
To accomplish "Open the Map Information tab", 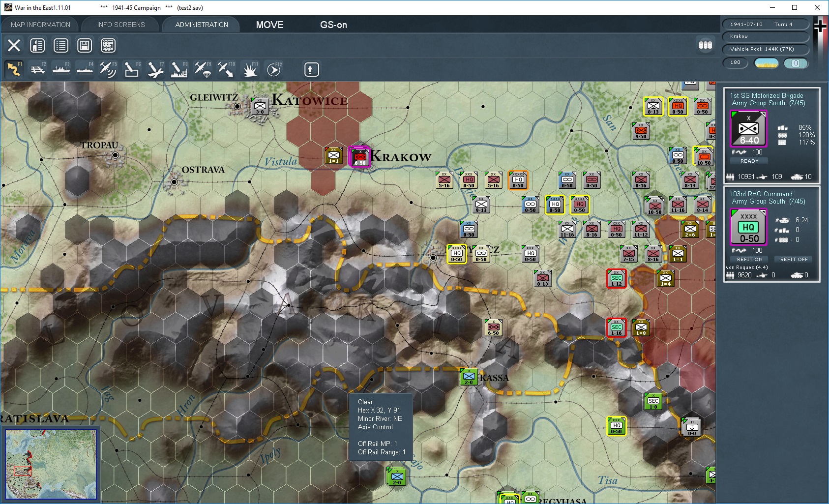I will (x=40, y=25).
